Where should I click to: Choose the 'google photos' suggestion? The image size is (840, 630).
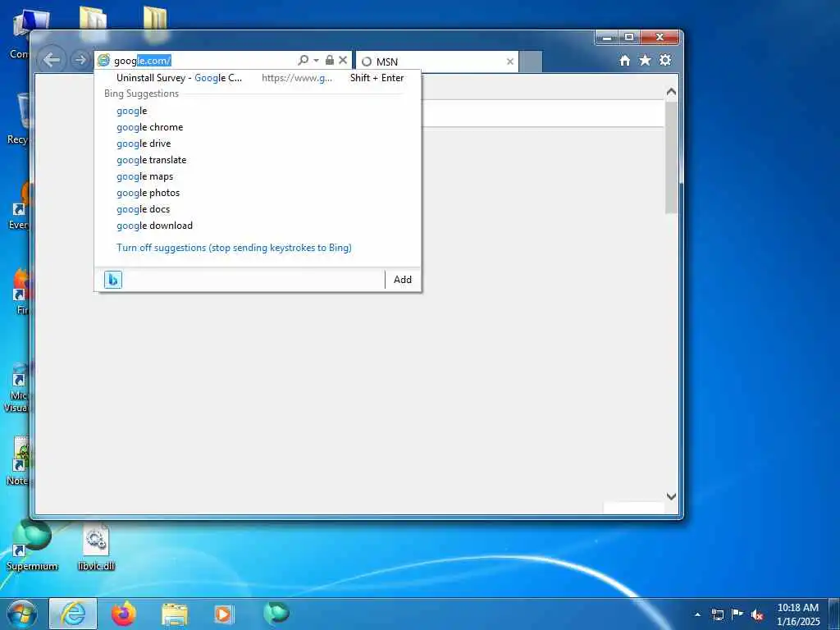point(148,193)
